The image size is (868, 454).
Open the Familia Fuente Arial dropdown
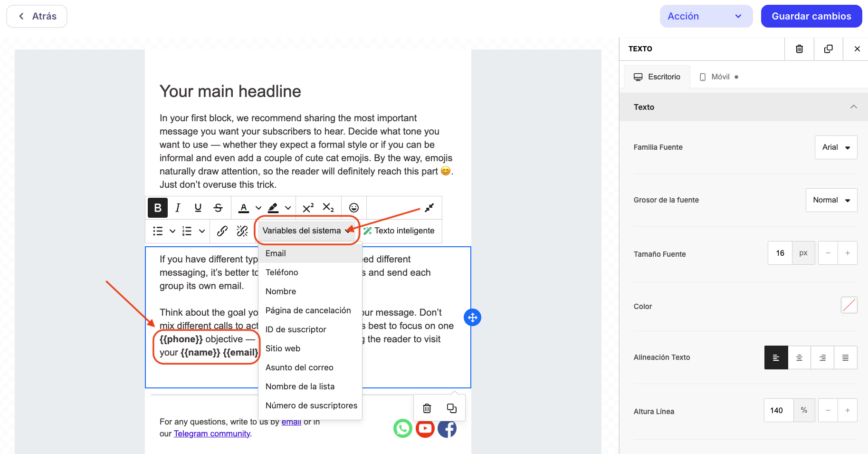(836, 147)
